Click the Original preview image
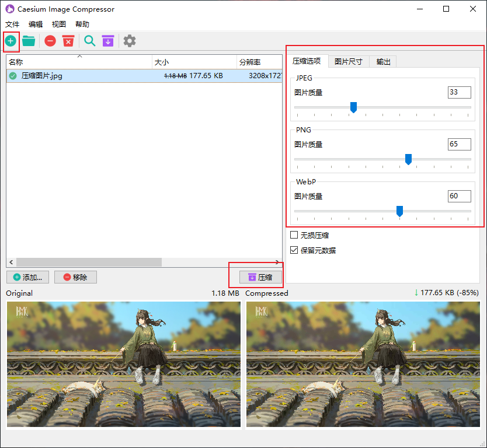The image size is (487, 448). coord(124,364)
